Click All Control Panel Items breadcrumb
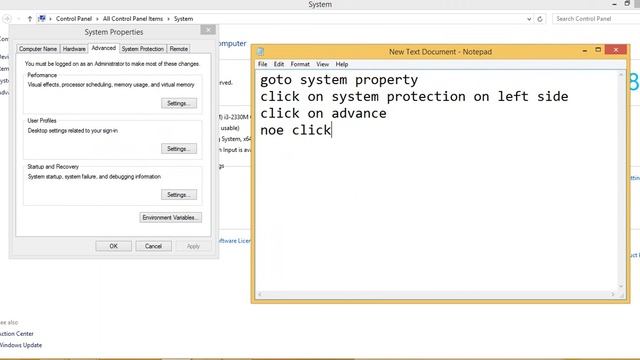640x360 pixels. click(133, 19)
